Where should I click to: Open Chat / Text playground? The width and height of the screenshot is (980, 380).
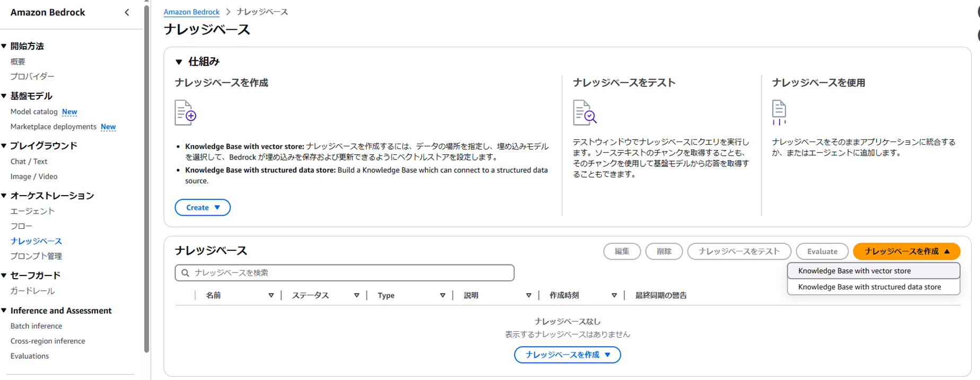29,161
